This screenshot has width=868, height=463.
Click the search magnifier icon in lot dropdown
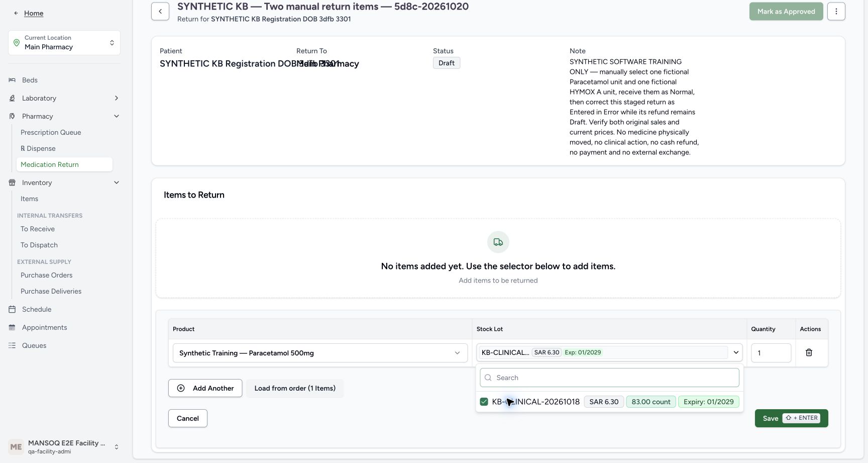(x=488, y=378)
